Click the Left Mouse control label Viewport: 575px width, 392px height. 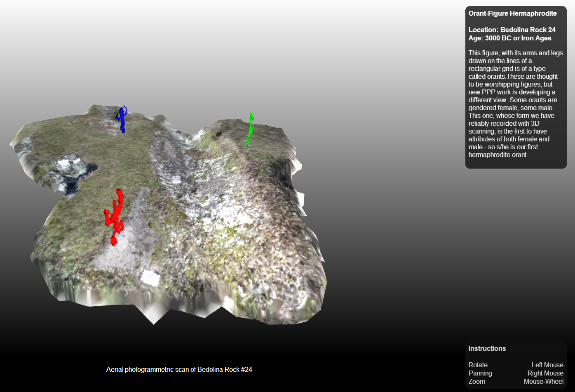547,365
